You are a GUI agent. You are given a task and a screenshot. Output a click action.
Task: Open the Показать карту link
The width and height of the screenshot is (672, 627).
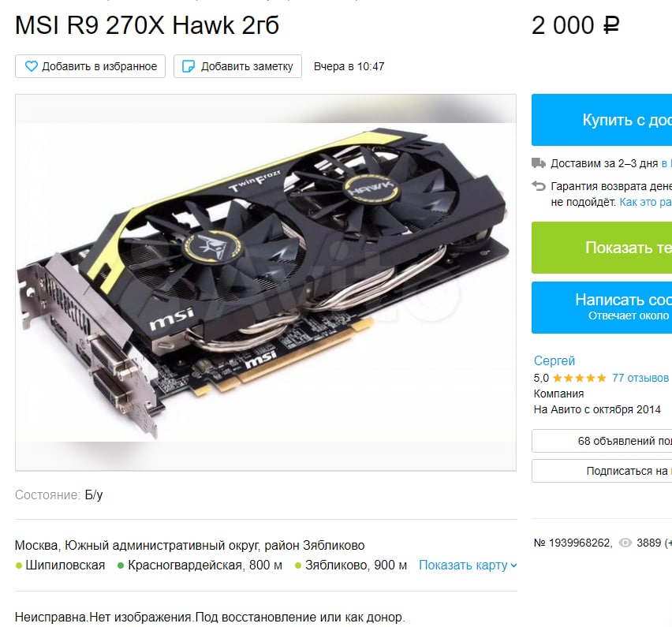coord(463,565)
